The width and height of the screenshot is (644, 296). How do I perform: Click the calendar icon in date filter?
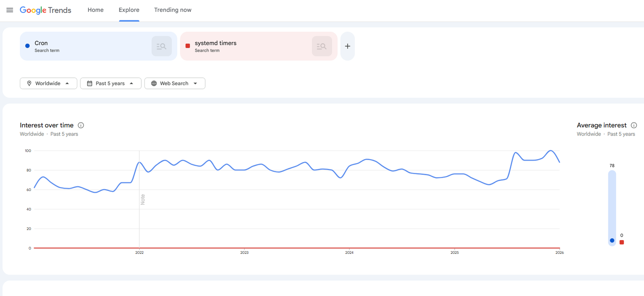pyautogui.click(x=89, y=83)
